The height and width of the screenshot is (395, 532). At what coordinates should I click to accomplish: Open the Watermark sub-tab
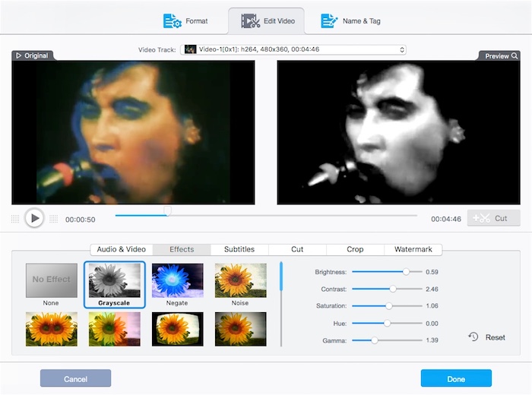pos(413,249)
